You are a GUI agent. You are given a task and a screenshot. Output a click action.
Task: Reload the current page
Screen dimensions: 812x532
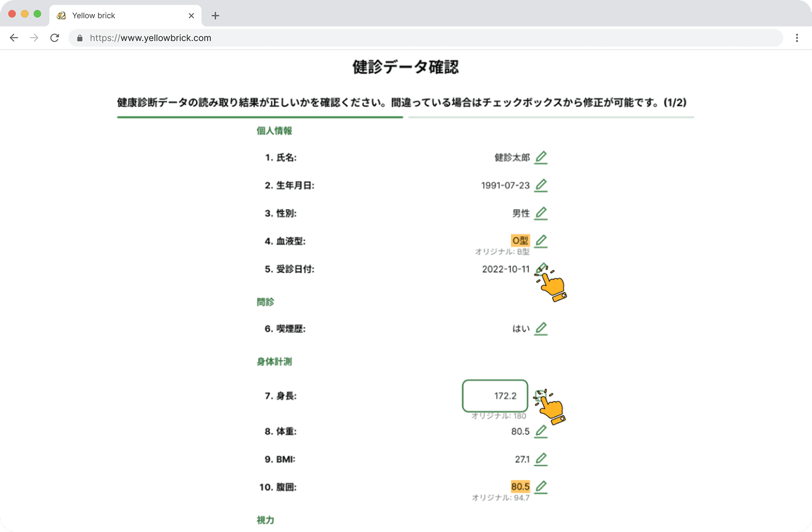[x=54, y=38]
